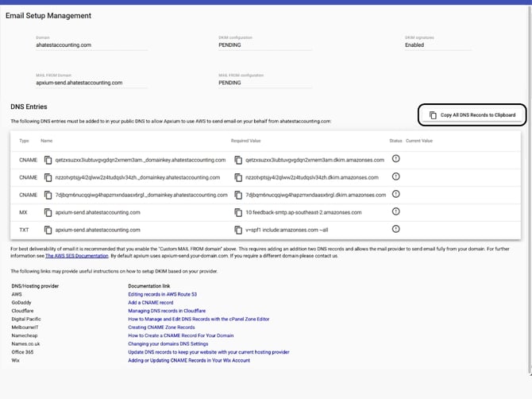Click the status warning icon in the TXT row
The height and width of the screenshot is (399, 532).
click(395, 230)
